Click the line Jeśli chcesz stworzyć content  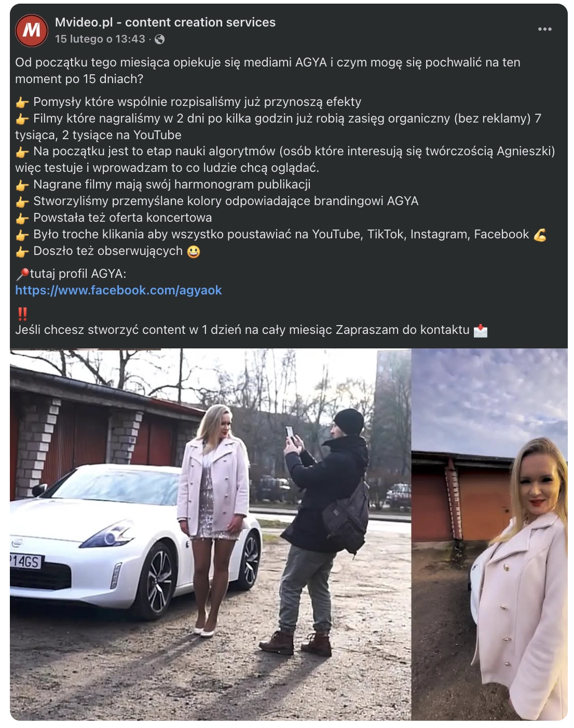pos(242,330)
